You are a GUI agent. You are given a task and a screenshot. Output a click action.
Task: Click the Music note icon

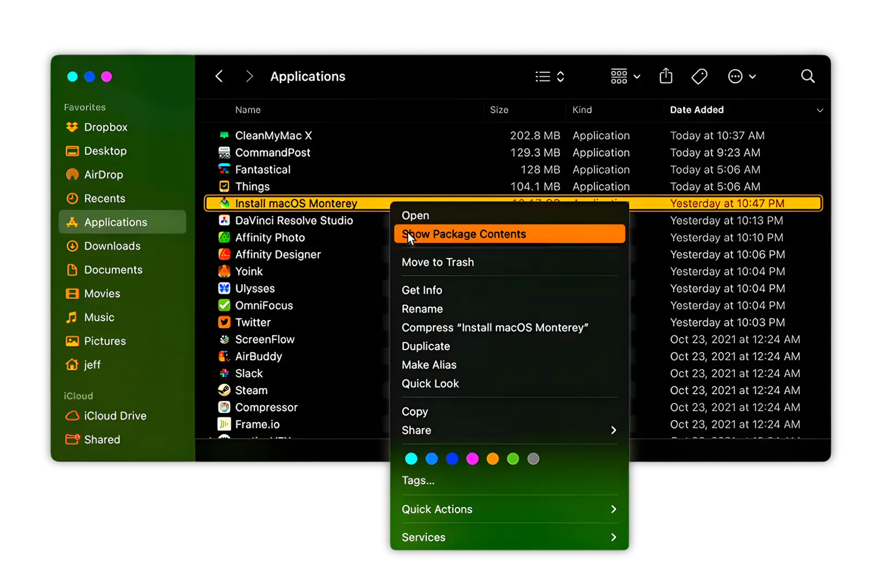(x=72, y=317)
